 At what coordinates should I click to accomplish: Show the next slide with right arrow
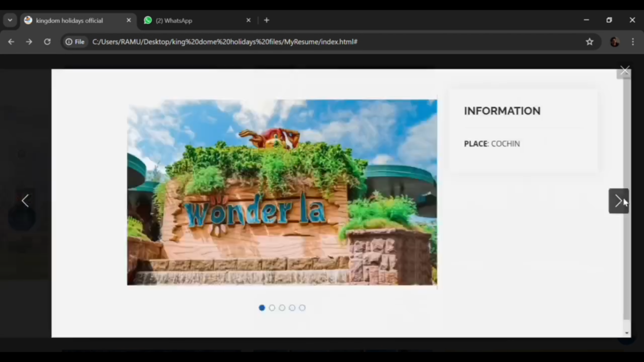coord(618,201)
